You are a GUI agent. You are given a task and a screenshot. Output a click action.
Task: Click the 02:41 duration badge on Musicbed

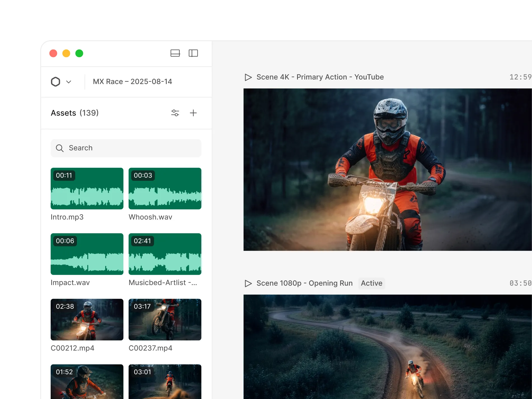142,241
